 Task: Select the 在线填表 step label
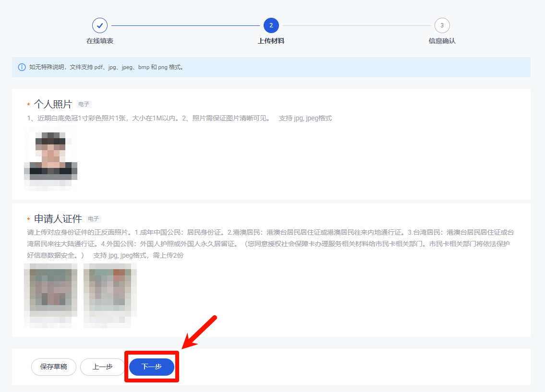(100, 41)
